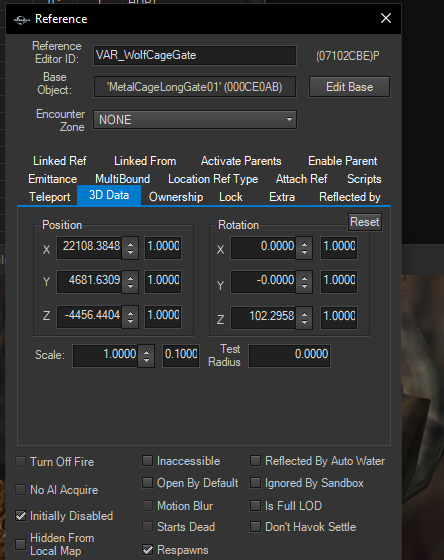The height and width of the screenshot is (560, 444).
Task: Switch to the Linked From tab
Action: point(145,161)
